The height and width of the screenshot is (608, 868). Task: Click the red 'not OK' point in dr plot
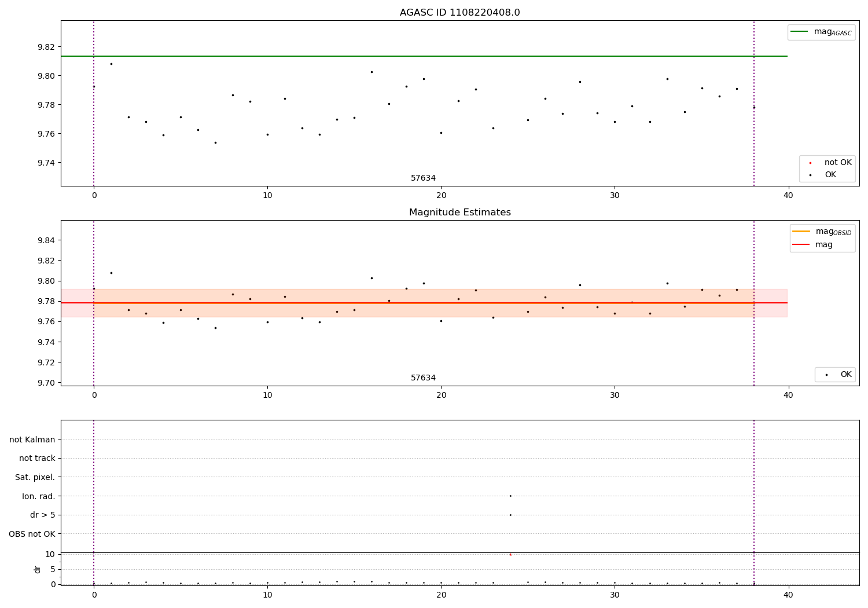tap(510, 555)
